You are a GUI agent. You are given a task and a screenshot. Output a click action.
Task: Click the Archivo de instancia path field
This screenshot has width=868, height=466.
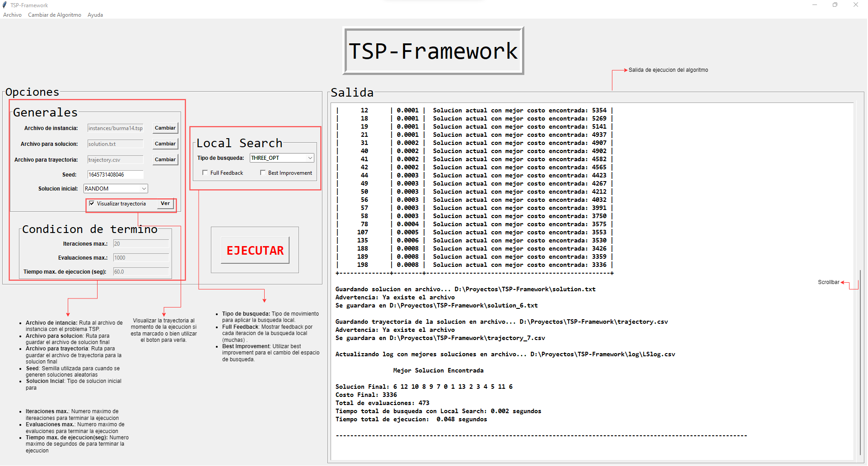116,128
